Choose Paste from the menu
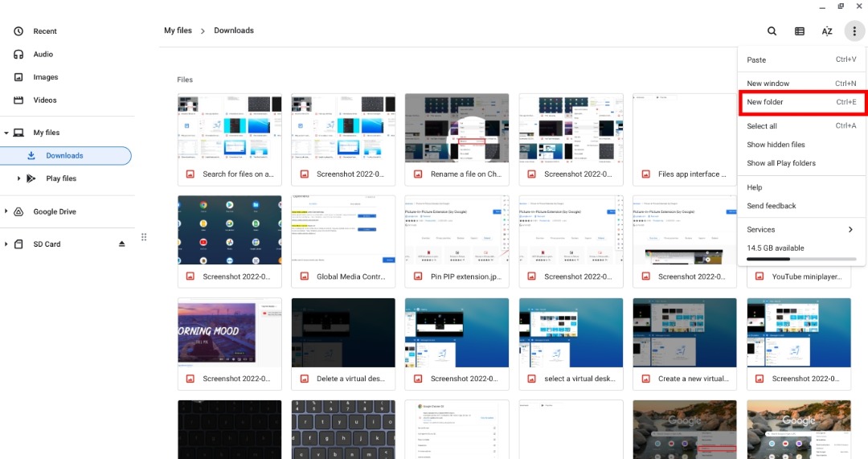Image resolution: width=868 pixels, height=459 pixels. pos(801,59)
